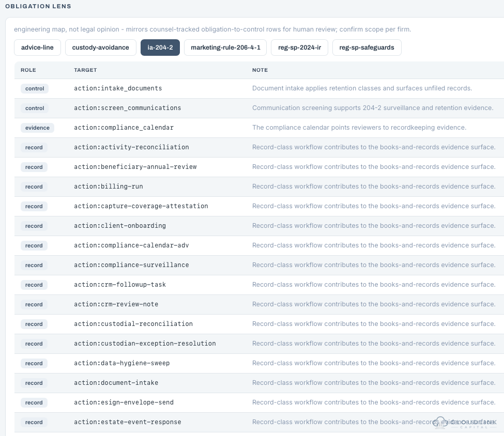Screen dimensions: 504x436
Task: Click action:document-intake target
Action: (x=116, y=383)
